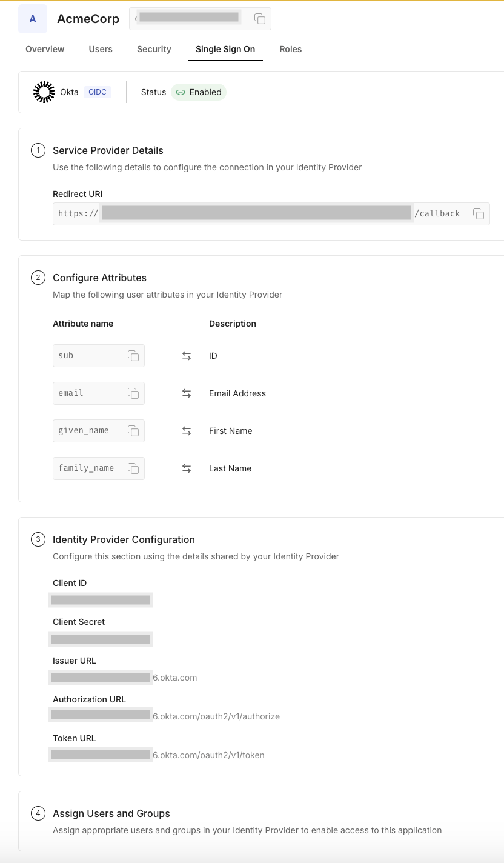This screenshot has height=863, width=504.
Task: Open the Security tab
Action: click(154, 49)
